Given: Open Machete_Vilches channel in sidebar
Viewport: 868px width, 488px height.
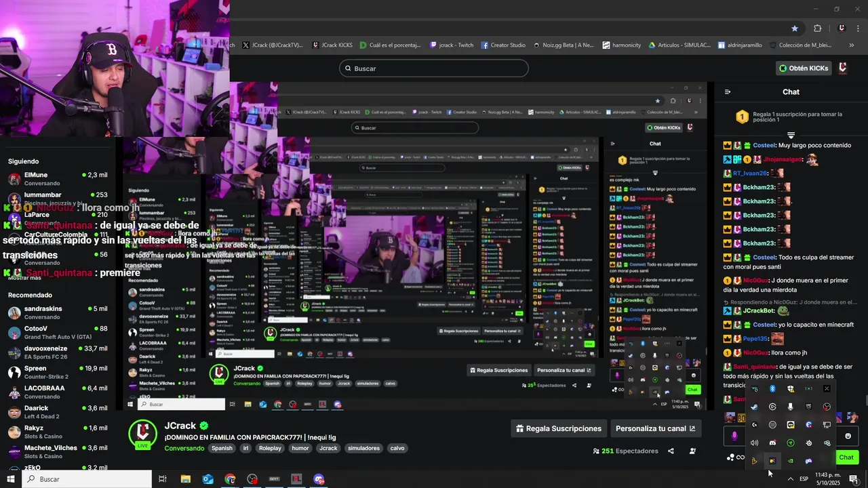Looking at the screenshot, I should click(58, 451).
